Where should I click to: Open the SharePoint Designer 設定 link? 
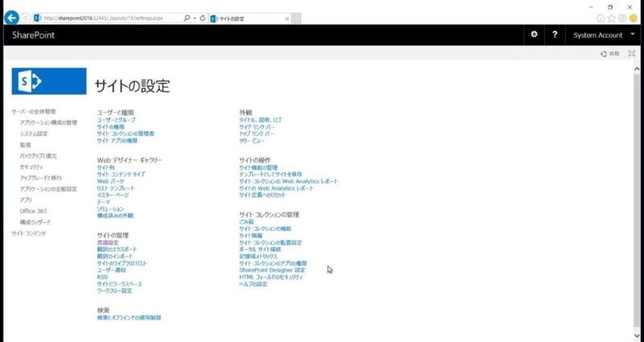point(272,270)
